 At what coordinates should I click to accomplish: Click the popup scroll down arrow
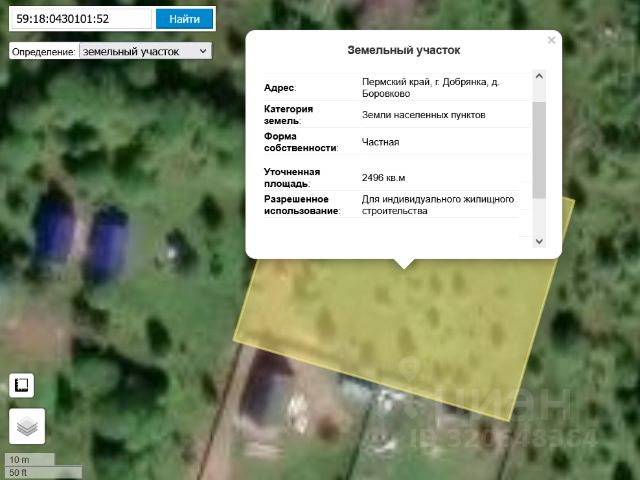539,241
